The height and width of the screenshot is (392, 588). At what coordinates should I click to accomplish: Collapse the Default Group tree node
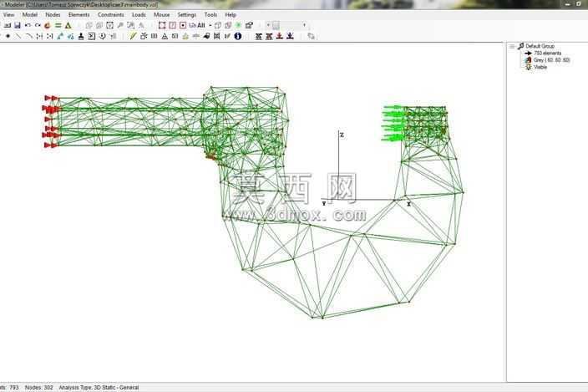tap(512, 46)
